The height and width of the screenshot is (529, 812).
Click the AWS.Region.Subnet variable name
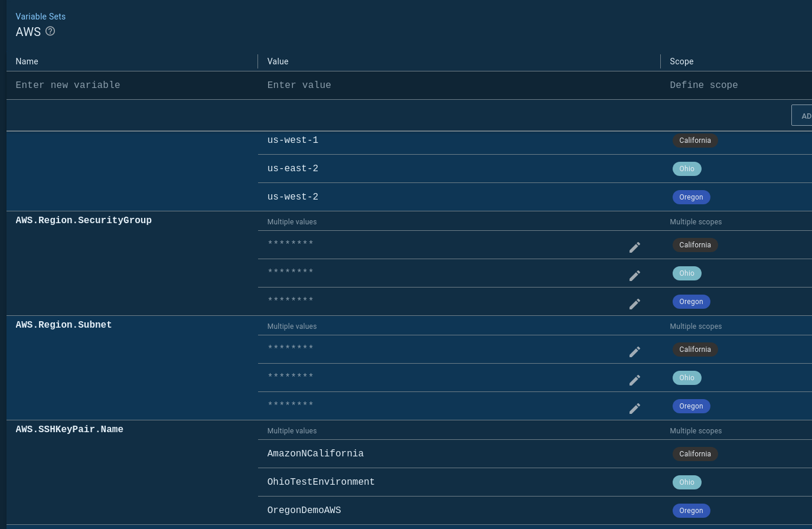(64, 325)
